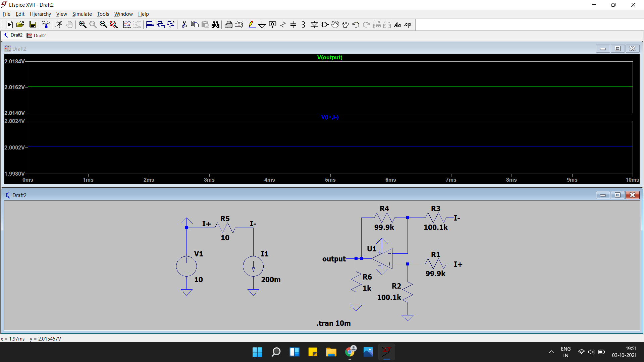Screen dimensions: 644x362
Task: Open taskbar Search magnifier
Action: (x=276, y=352)
